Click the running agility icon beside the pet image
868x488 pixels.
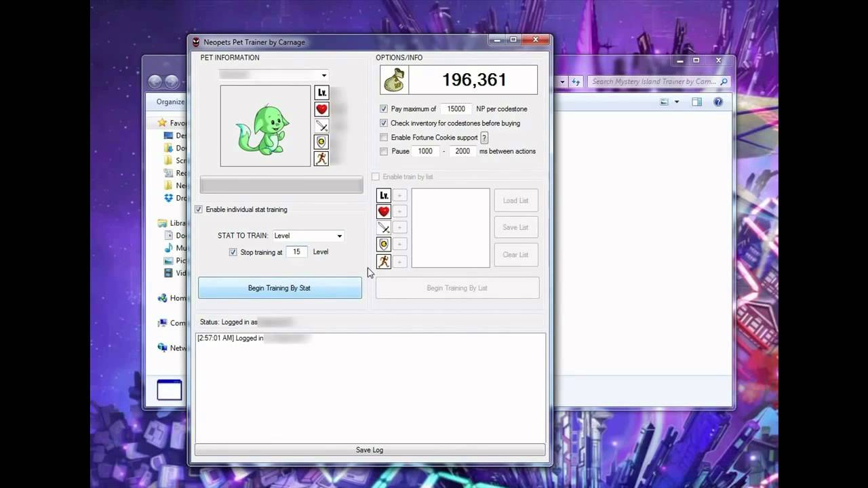pyautogui.click(x=321, y=159)
